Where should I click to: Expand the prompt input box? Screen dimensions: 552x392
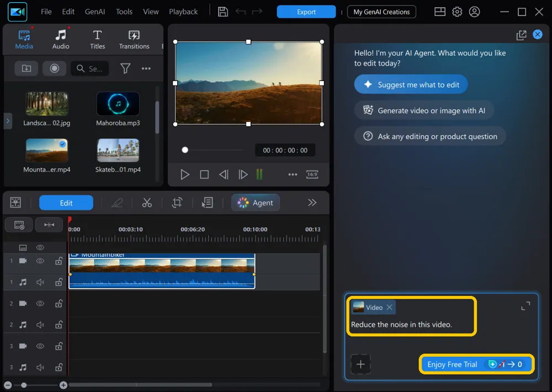tap(526, 306)
